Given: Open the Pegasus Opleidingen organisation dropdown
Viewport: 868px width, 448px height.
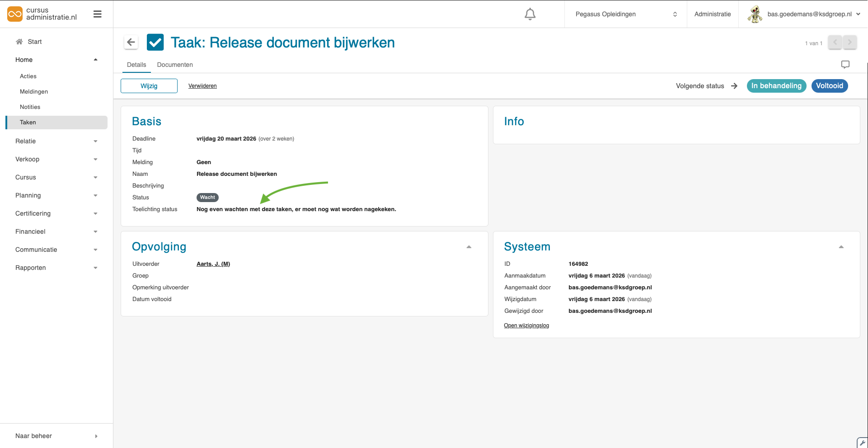Looking at the screenshot, I should coord(625,14).
